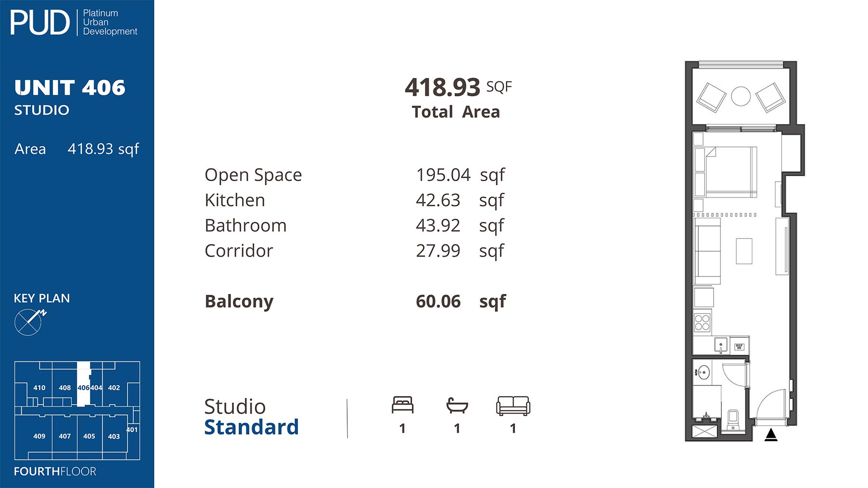The image size is (868, 488).
Task: Select unit 408 on the key plan
Action: tap(65, 388)
